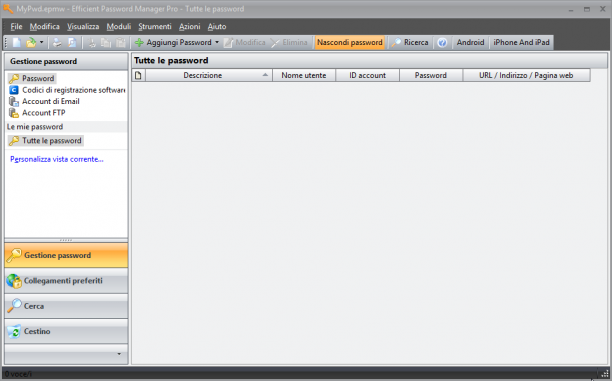The width and height of the screenshot is (612, 381).
Task: Open the File menu
Action: (16, 27)
